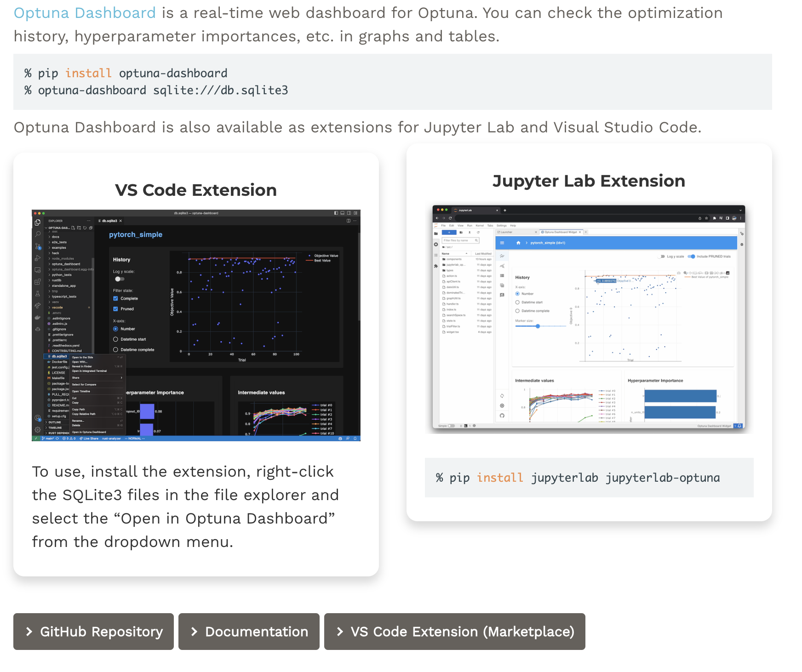Viewport: 802px width, 672px height.
Task: Expand python_tests folder in VS Code explorer
Action: point(60,275)
